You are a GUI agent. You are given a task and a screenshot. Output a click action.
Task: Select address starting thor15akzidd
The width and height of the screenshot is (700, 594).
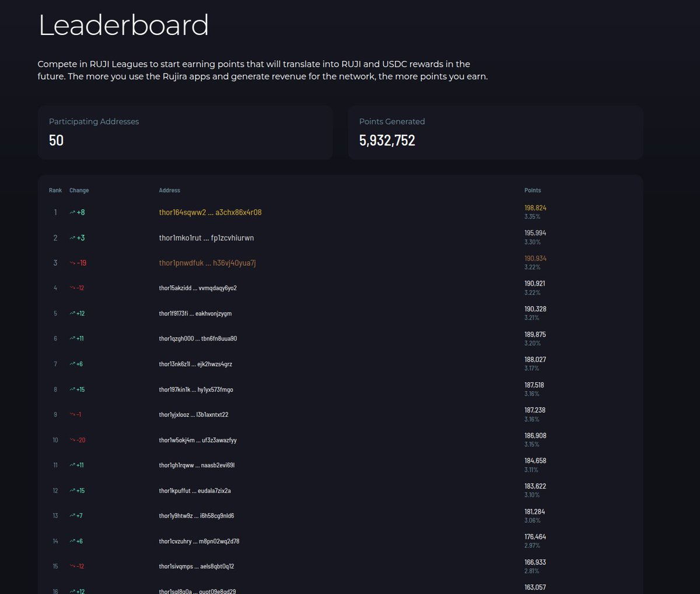pos(198,288)
